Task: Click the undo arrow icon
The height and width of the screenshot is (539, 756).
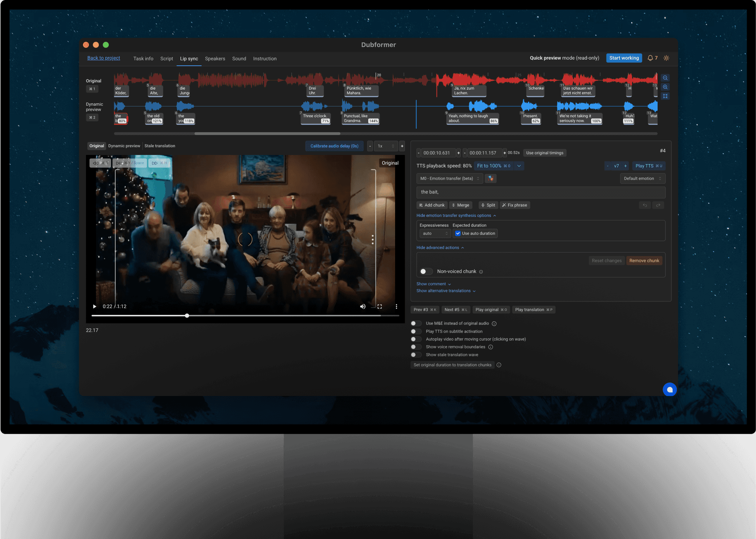Action: pyautogui.click(x=645, y=205)
